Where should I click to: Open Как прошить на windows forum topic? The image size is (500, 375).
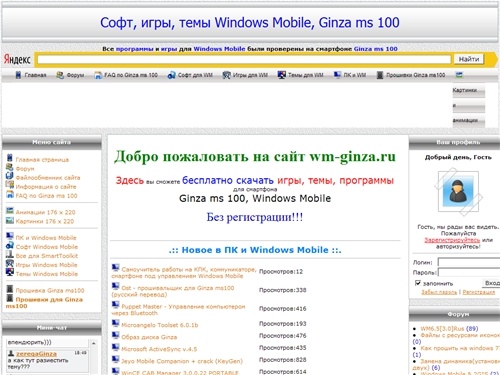point(460,348)
